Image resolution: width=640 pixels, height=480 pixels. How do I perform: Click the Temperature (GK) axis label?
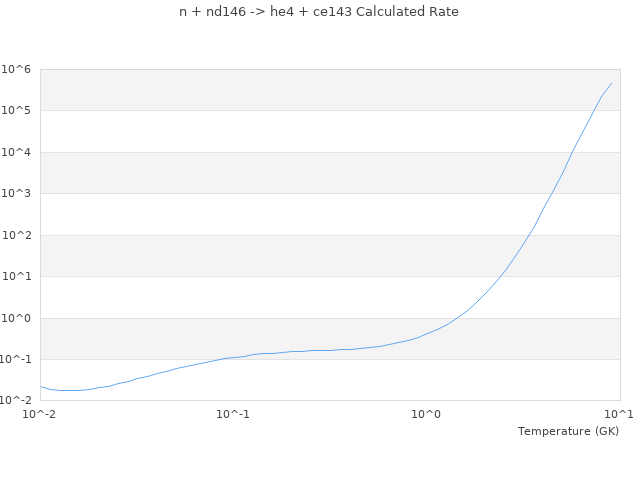pyautogui.click(x=568, y=431)
